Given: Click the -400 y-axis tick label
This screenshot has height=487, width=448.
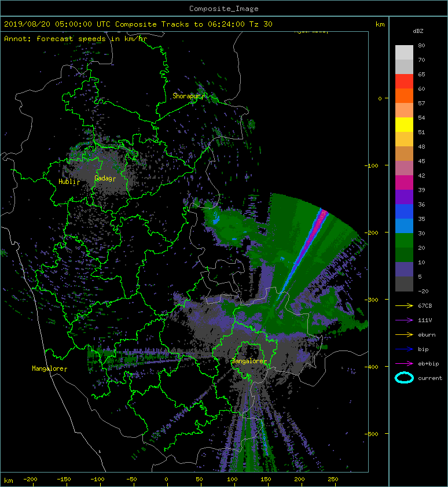Looking at the screenshot, I should point(372,367).
